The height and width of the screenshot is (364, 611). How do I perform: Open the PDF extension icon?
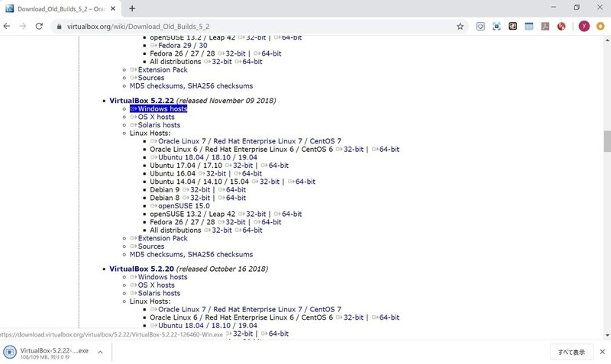pos(545,26)
